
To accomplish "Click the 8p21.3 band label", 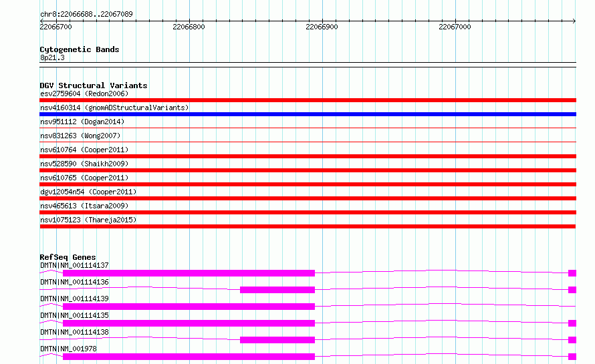I will (52, 57).
